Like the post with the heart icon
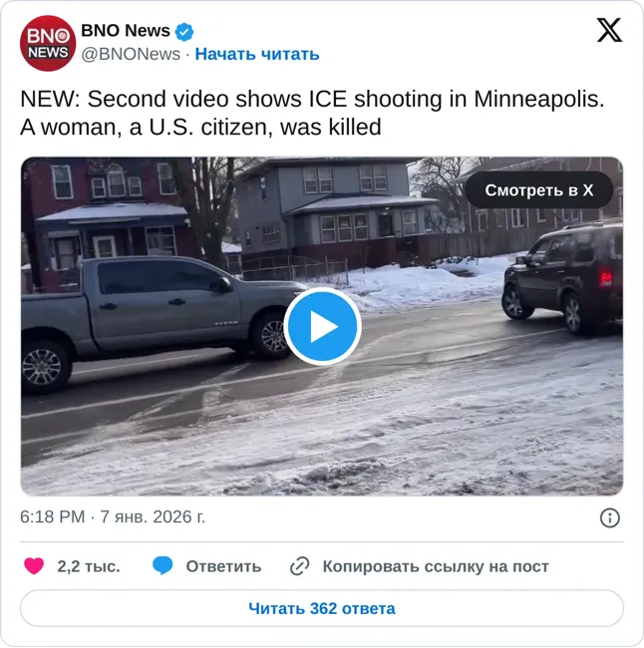This screenshot has width=644, height=648. (x=34, y=566)
